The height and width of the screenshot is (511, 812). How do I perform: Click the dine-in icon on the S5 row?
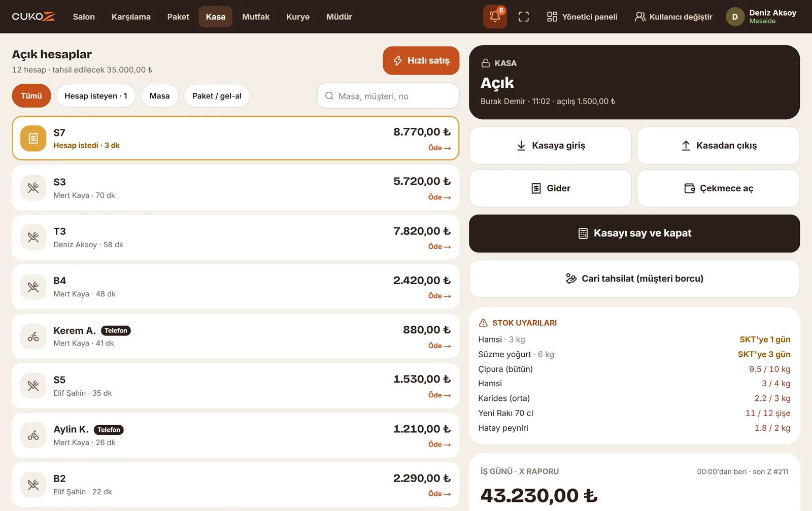(33, 386)
